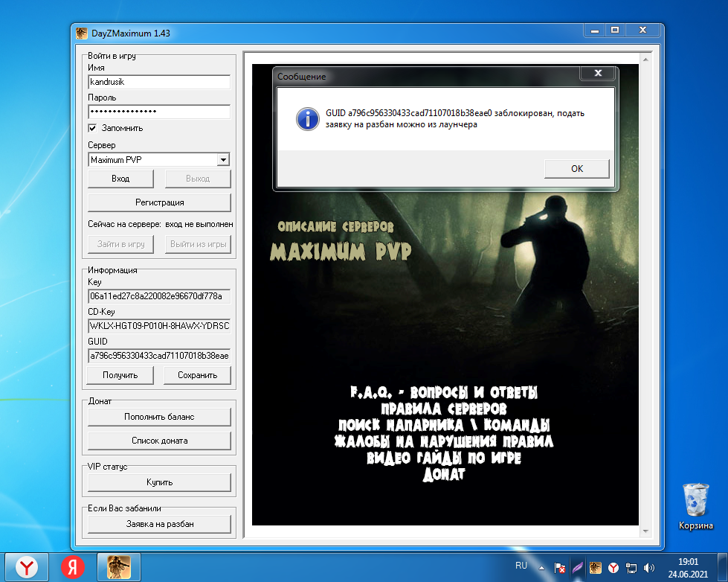Click the Пароль password field

click(x=159, y=112)
